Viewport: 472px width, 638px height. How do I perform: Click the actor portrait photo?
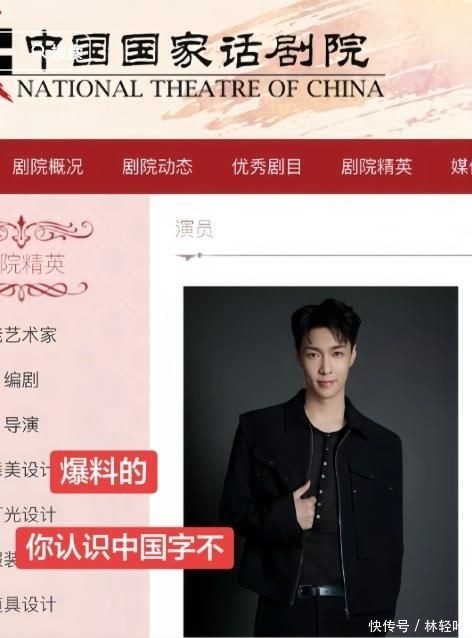[321, 461]
